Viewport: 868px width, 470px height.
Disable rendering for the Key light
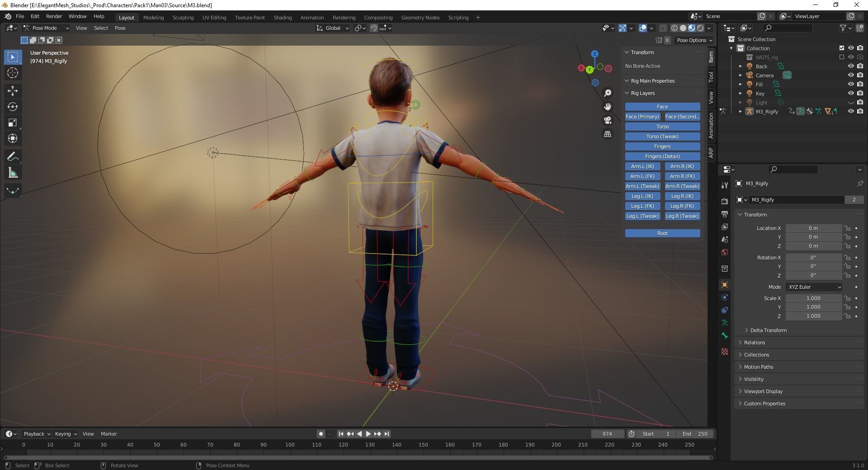(x=860, y=93)
